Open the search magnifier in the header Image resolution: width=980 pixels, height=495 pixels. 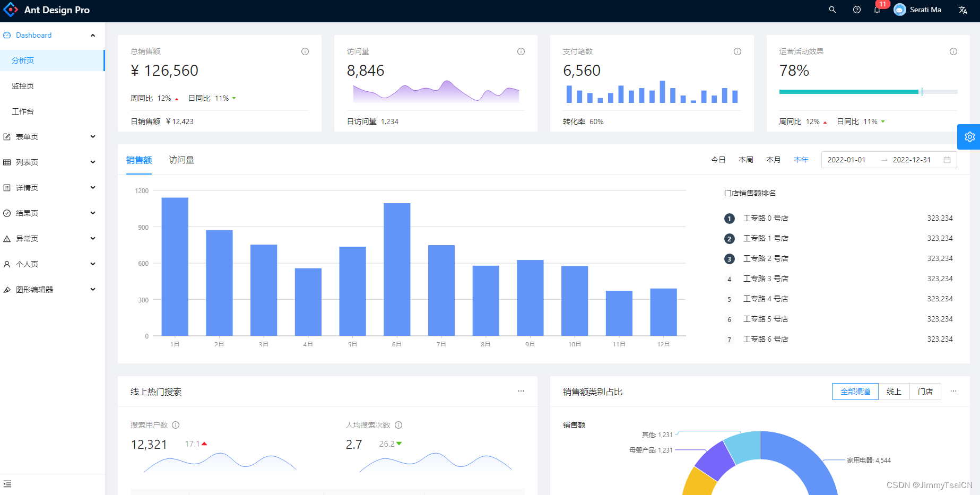832,10
